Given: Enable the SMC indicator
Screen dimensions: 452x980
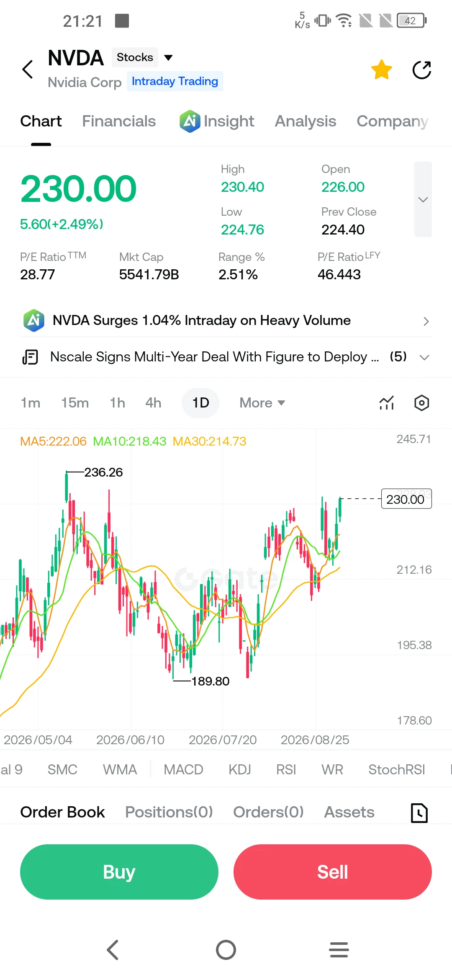Looking at the screenshot, I should 62,769.
